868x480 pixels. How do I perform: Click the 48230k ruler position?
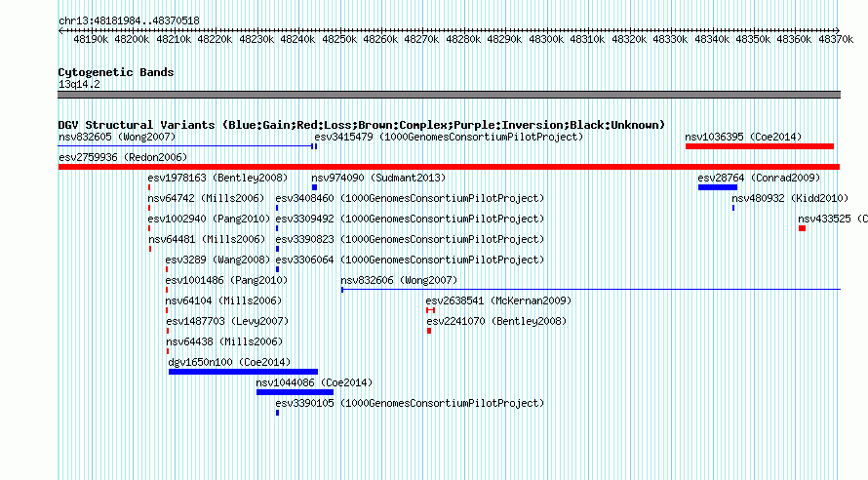[256, 39]
